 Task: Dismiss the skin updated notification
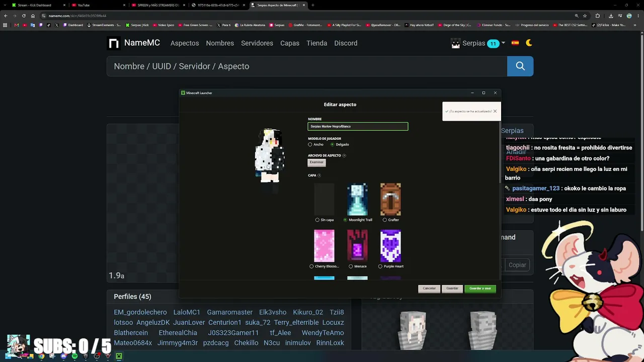click(x=495, y=111)
